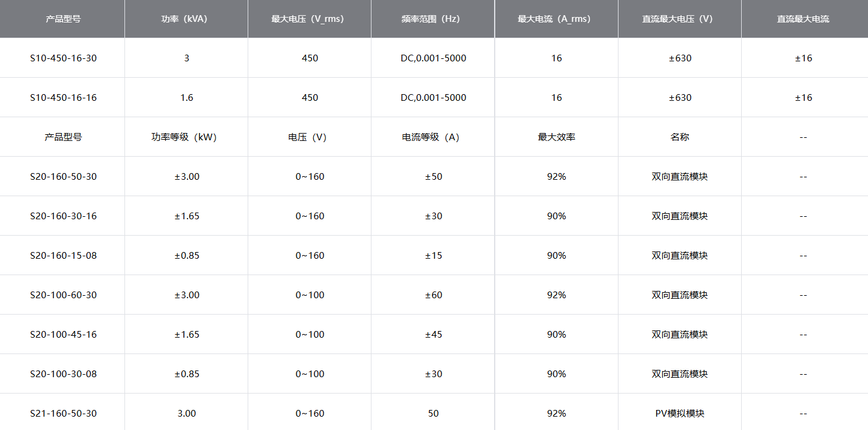Click the S20-100-30-08 model cell

[63, 374]
